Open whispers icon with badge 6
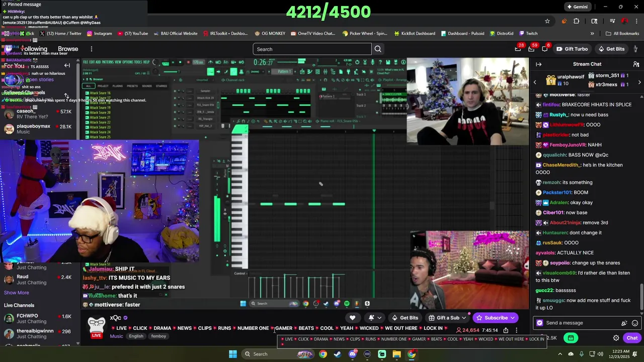 [545, 49]
